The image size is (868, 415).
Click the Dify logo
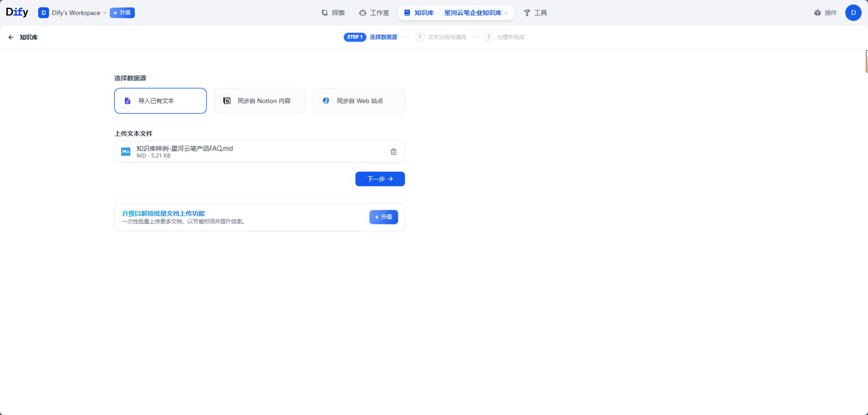(17, 12)
